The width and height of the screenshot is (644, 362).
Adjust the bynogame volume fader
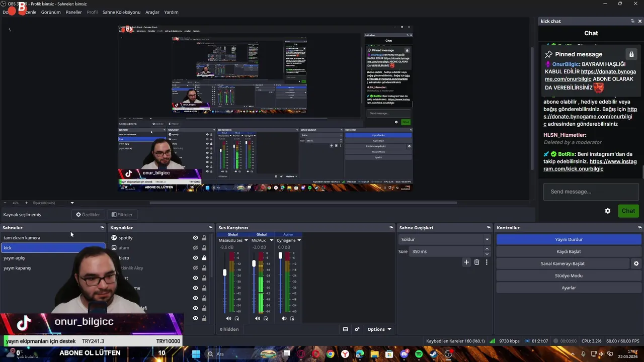[280, 256]
